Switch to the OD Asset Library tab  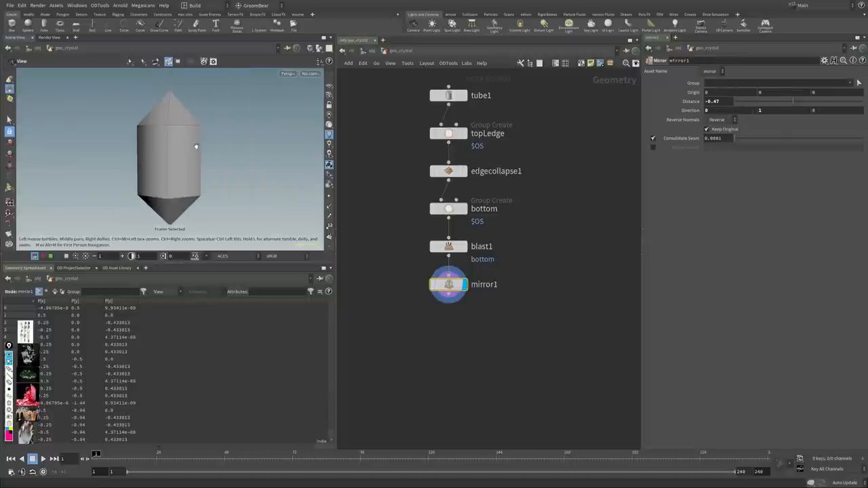(x=116, y=268)
